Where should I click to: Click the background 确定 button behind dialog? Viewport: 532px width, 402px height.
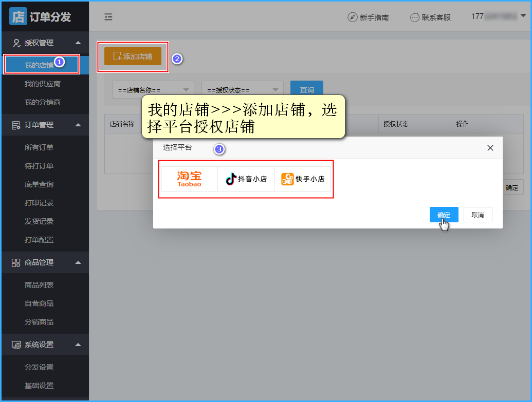512,187
